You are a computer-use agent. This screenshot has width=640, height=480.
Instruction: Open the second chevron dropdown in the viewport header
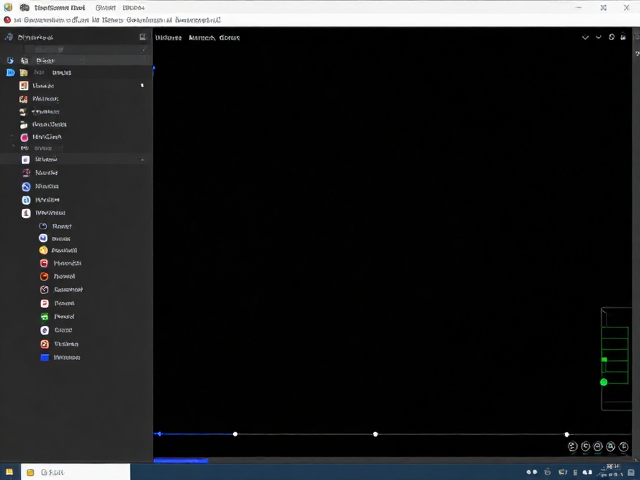point(598,37)
